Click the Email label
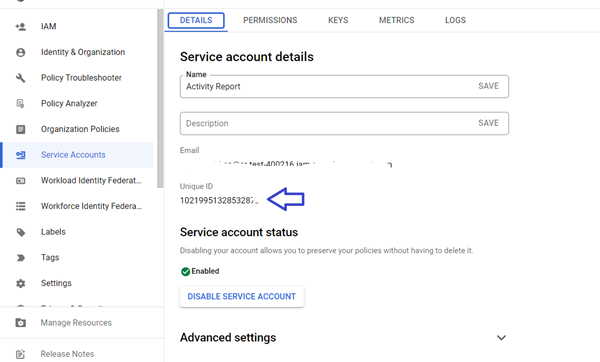 [x=189, y=150]
